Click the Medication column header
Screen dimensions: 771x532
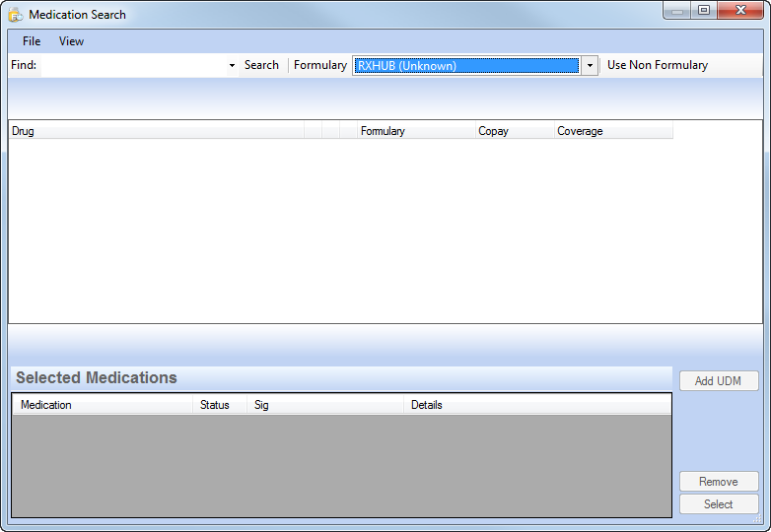[103, 405]
